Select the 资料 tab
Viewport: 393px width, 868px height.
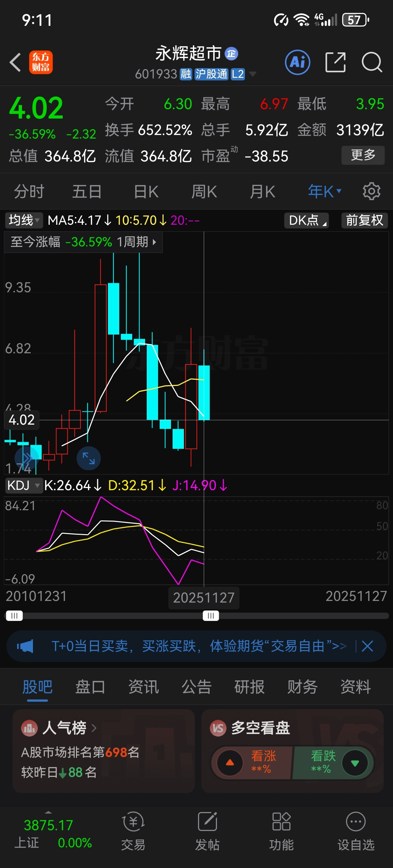(x=356, y=687)
